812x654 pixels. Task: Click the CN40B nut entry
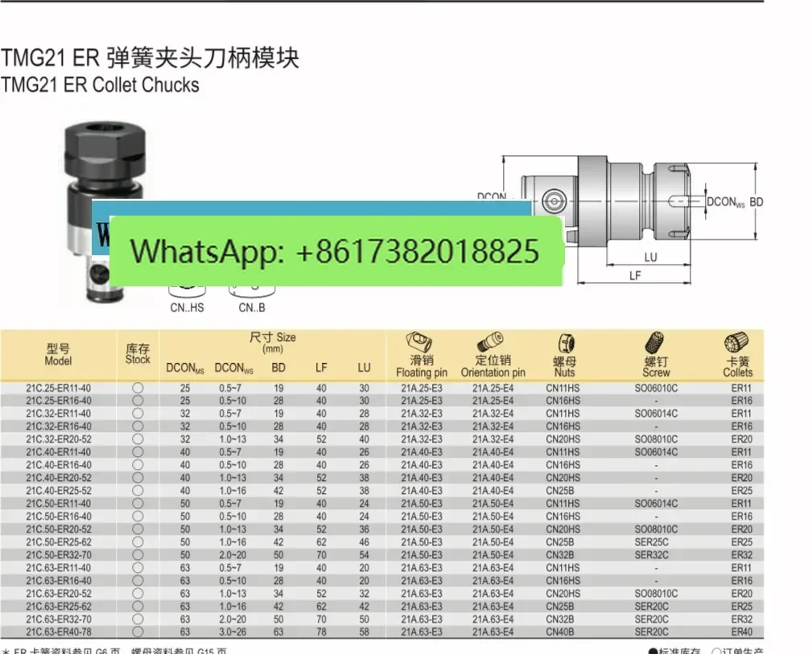561,631
